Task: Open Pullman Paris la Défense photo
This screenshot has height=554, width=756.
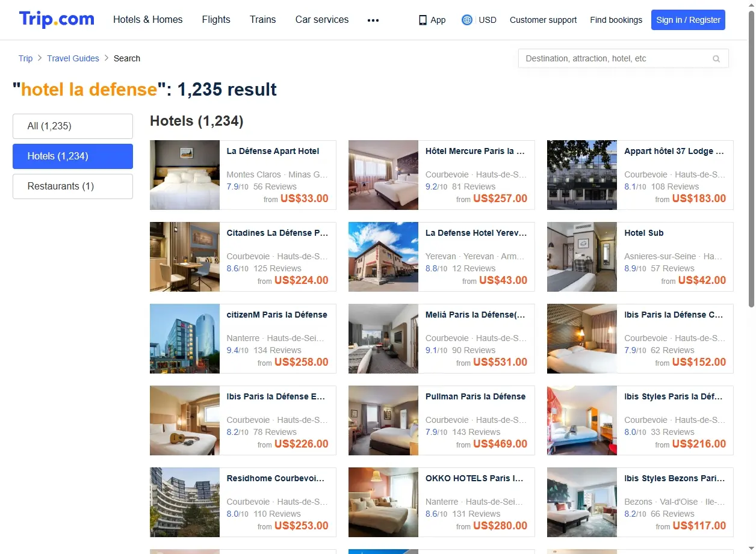Action: (x=383, y=420)
